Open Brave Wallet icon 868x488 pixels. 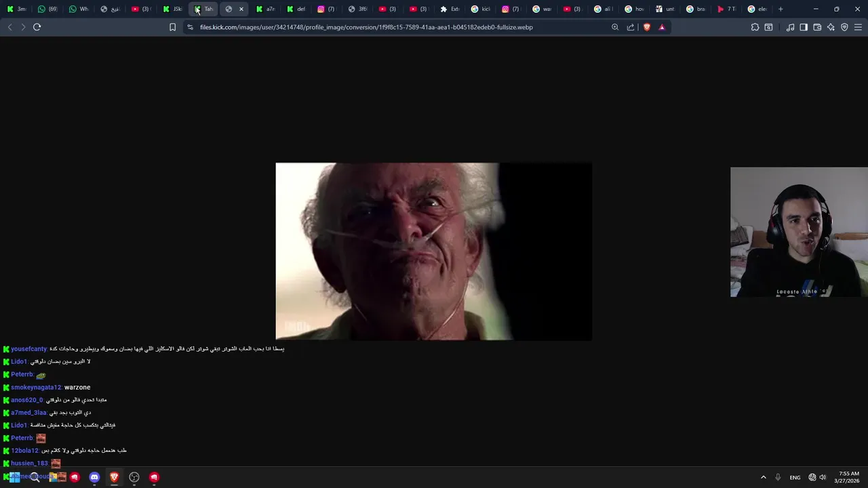click(x=817, y=27)
